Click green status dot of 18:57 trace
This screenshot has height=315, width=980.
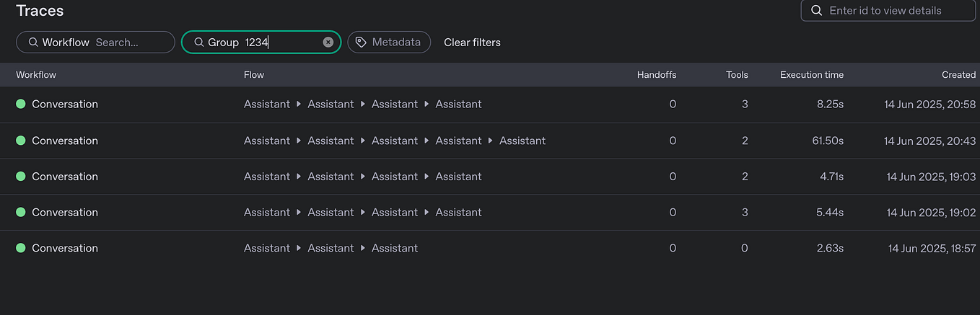pos(20,248)
